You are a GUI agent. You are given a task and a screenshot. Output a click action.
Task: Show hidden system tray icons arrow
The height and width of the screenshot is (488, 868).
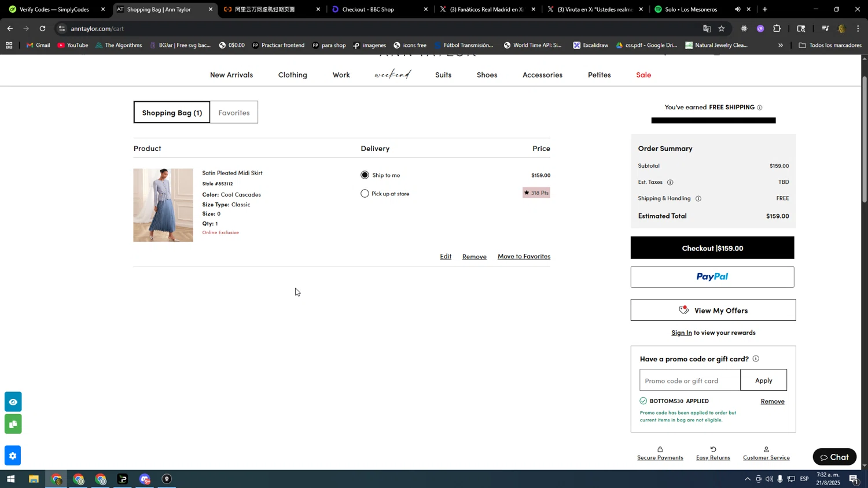pos(748,479)
